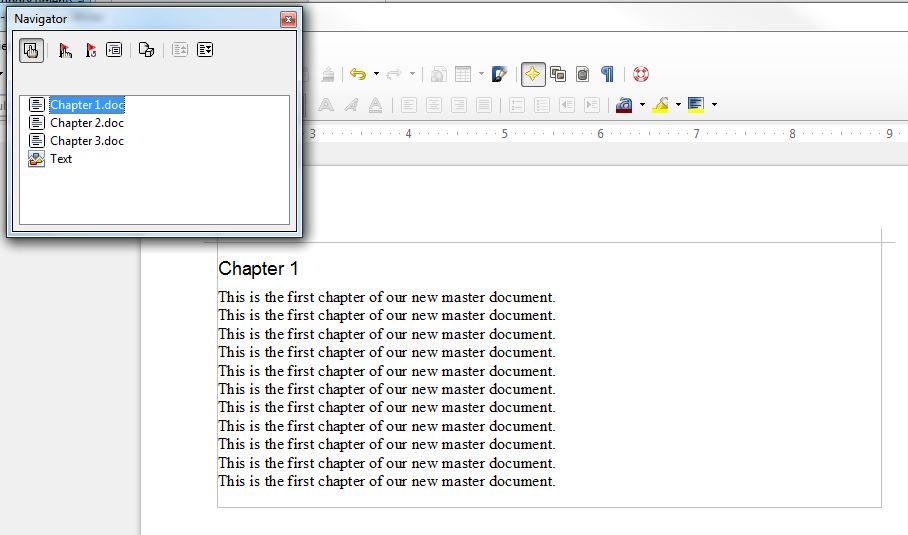The height and width of the screenshot is (535, 908).
Task: Click the Chapter 1 heading in the document
Action: (x=258, y=269)
